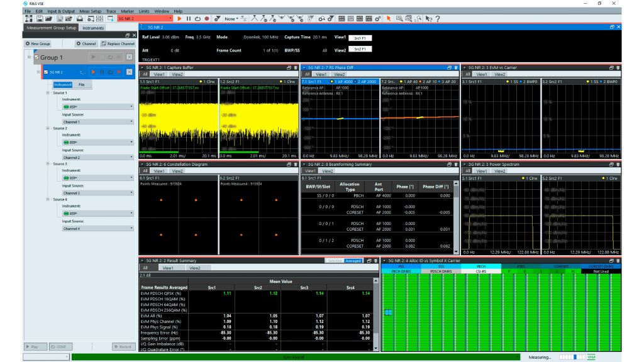This screenshot has height=362, width=644.
Task: Click the red record button in main toolbar
Action: click(207, 18)
